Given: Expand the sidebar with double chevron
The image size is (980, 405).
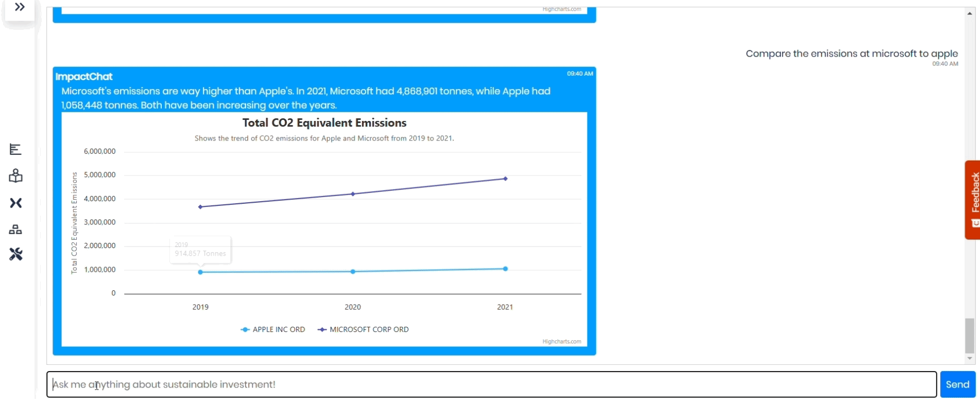Looking at the screenshot, I should 20,7.
